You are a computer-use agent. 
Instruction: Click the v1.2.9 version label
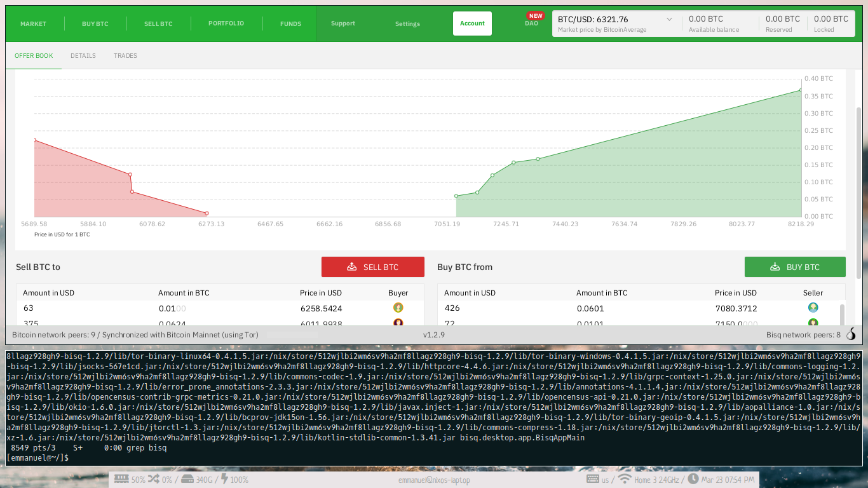(434, 335)
